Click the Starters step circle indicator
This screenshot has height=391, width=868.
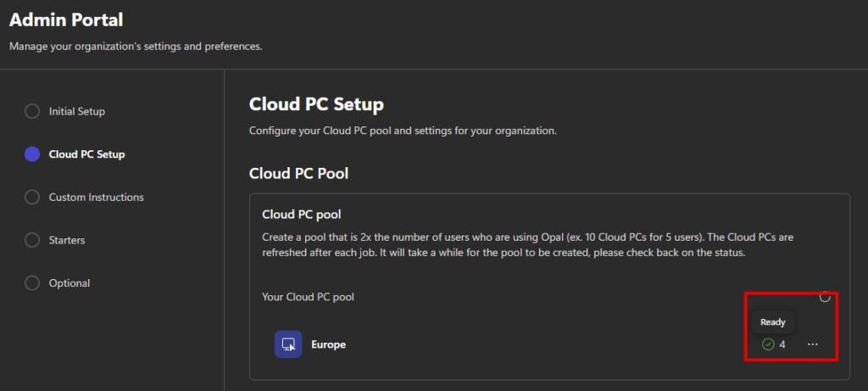(x=32, y=240)
